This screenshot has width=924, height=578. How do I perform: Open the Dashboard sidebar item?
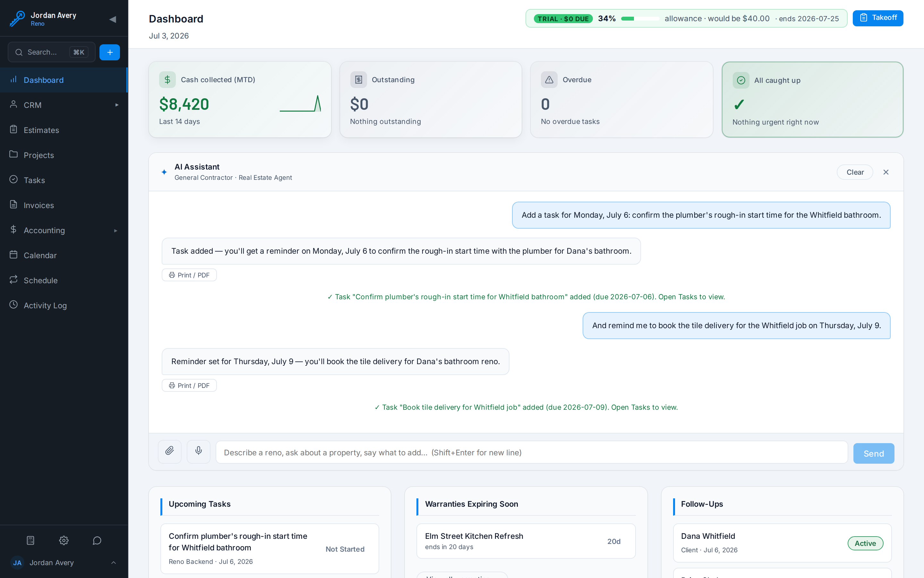click(64, 80)
